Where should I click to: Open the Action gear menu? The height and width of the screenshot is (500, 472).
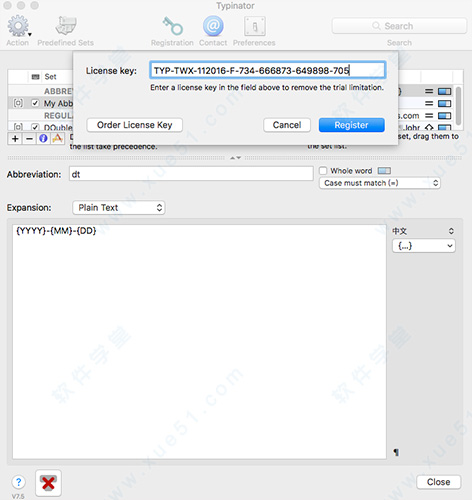(19, 26)
